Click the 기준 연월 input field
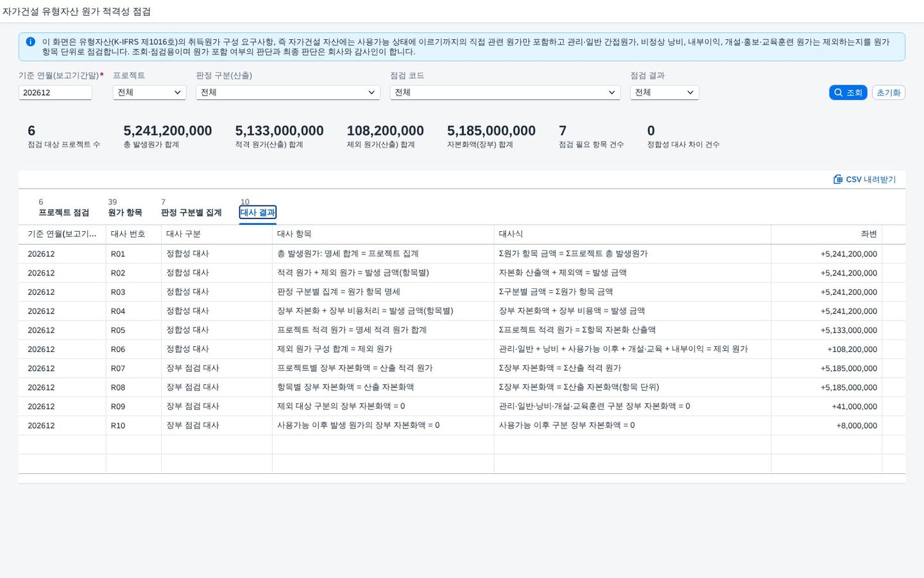924x578 pixels. [x=55, y=92]
